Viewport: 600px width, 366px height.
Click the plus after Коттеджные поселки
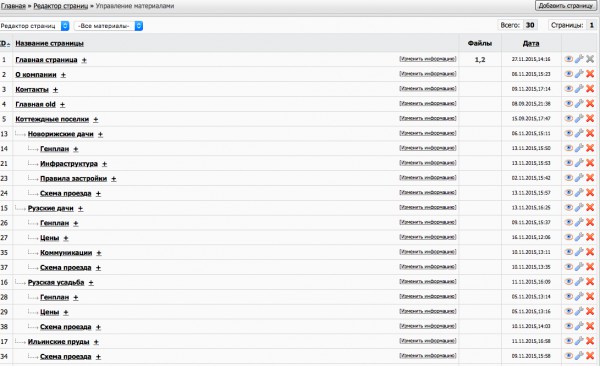point(96,119)
